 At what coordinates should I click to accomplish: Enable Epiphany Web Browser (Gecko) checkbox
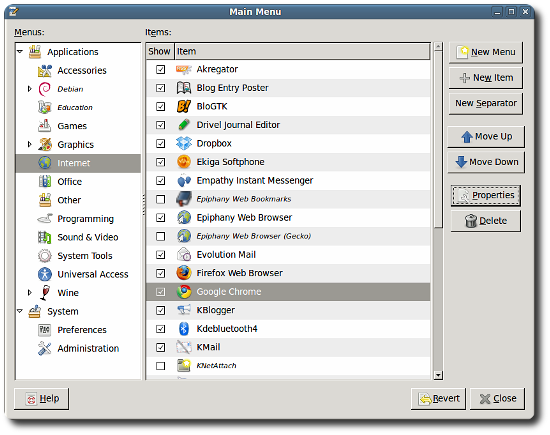click(161, 236)
